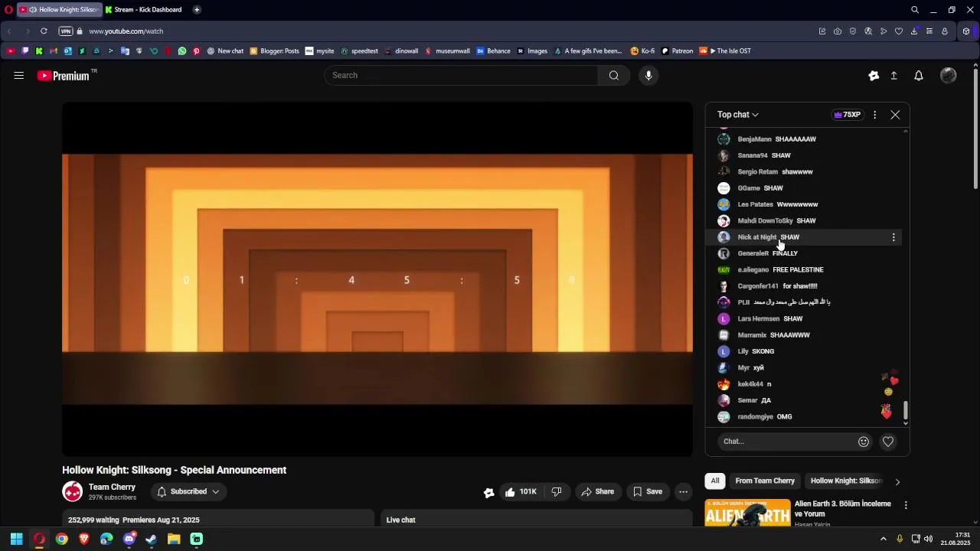Send a heart reaction in chat

[x=888, y=442]
